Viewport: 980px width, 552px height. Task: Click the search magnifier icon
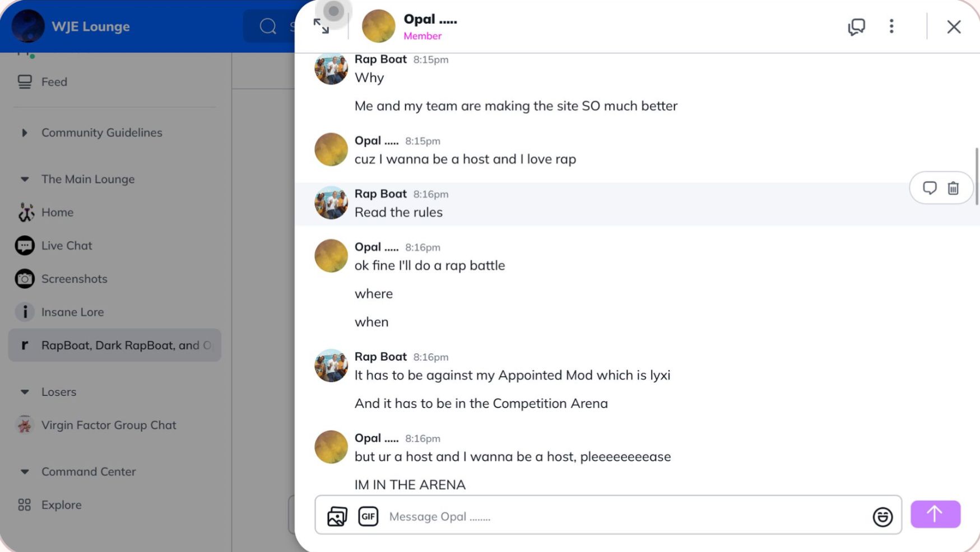[x=268, y=26]
